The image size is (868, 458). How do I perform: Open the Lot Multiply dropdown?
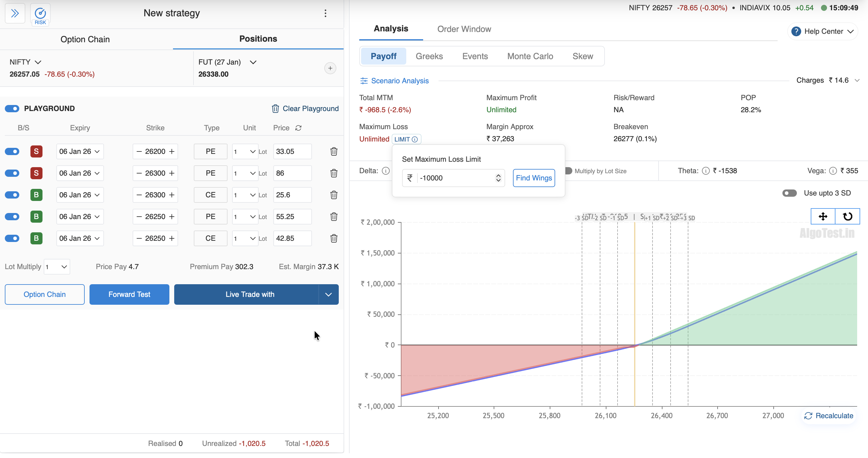tap(57, 267)
